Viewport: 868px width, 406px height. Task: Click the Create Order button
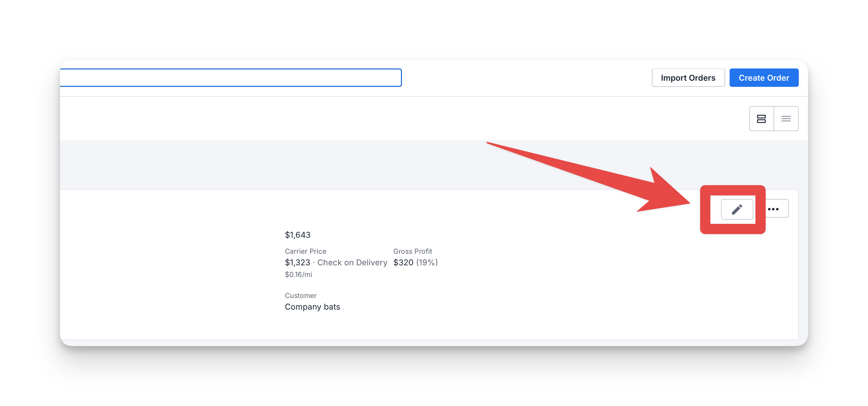764,78
